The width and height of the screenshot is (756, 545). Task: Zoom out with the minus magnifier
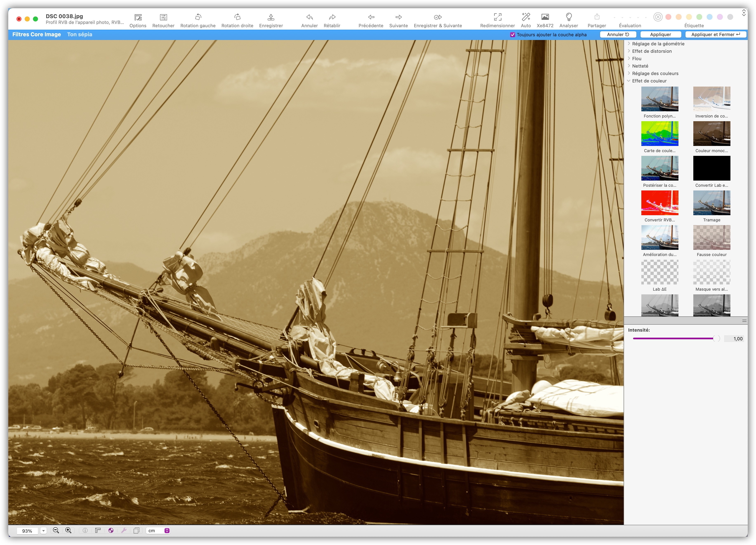click(56, 530)
